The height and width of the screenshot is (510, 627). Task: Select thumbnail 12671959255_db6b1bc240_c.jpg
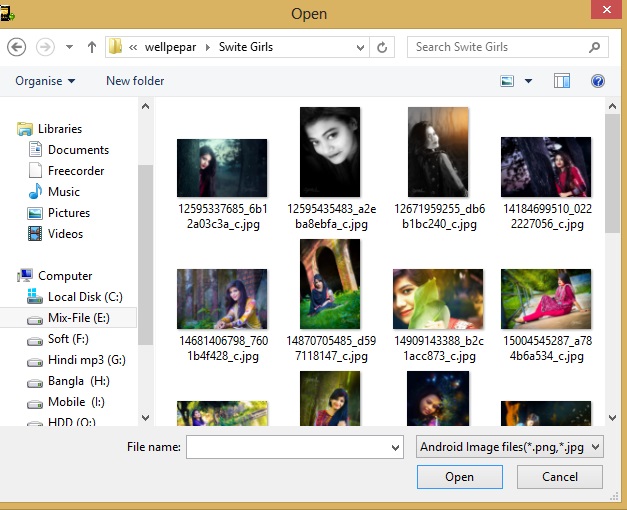(438, 152)
